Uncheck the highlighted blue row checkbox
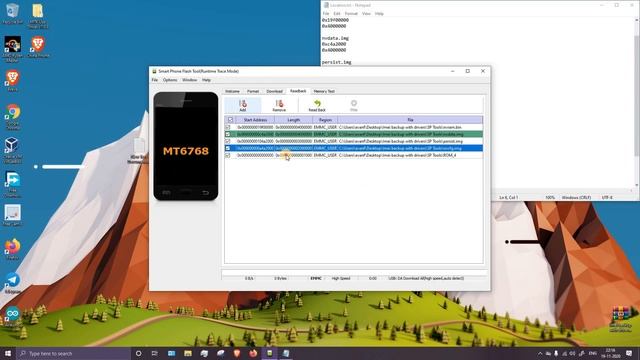The height and width of the screenshot is (360, 640). [228, 148]
